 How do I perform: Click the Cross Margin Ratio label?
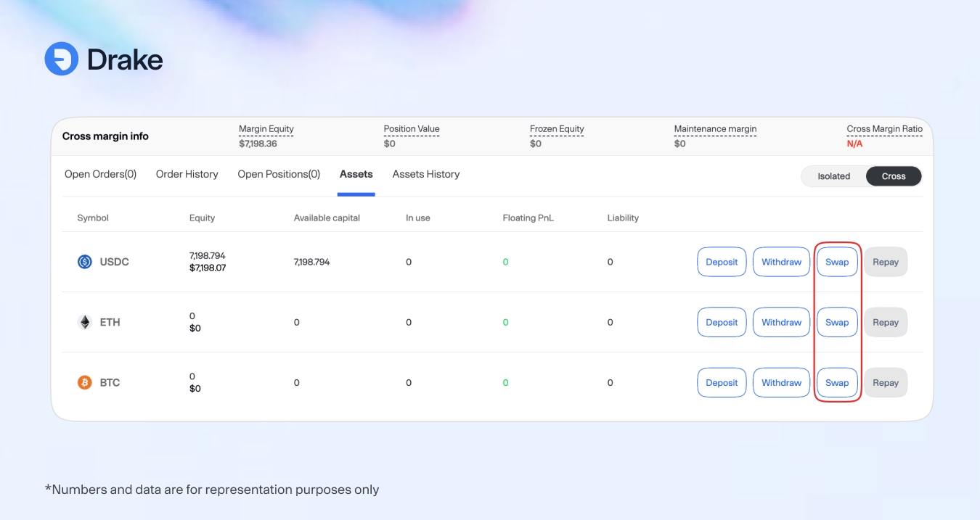[x=884, y=129]
